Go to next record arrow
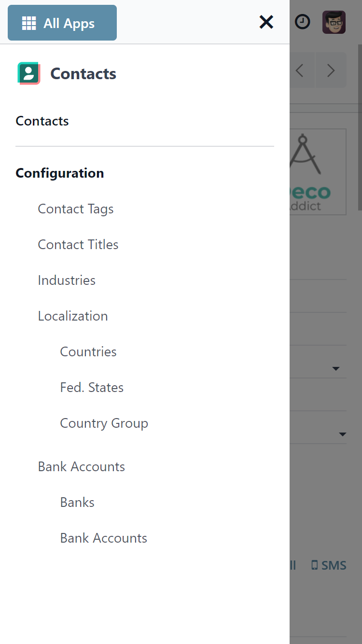The height and width of the screenshot is (644, 362). click(331, 70)
